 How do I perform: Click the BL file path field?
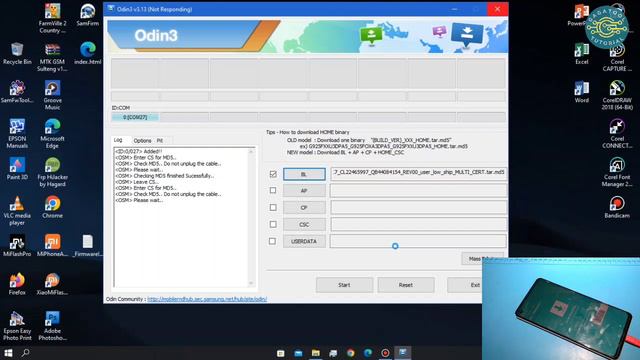coord(418,173)
